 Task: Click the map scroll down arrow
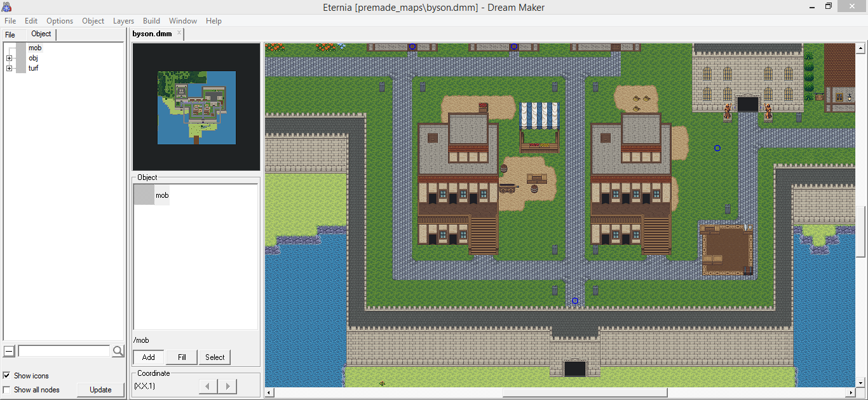[861, 382]
